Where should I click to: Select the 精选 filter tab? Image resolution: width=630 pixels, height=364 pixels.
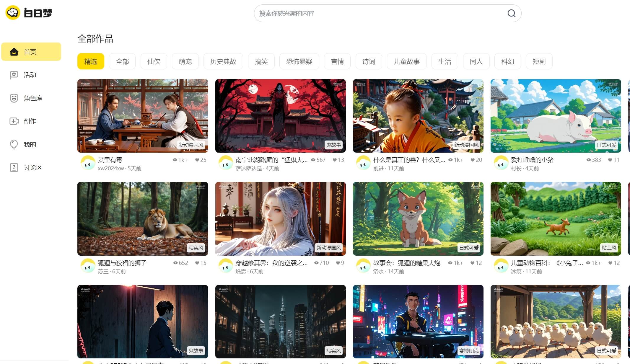[91, 61]
